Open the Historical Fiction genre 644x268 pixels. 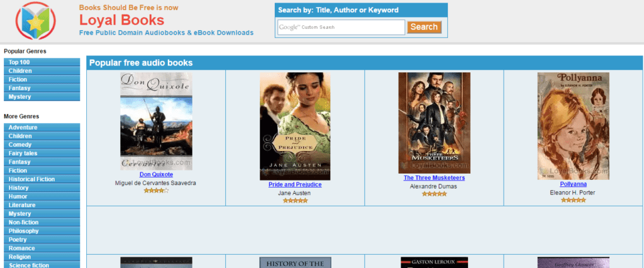coord(42,179)
